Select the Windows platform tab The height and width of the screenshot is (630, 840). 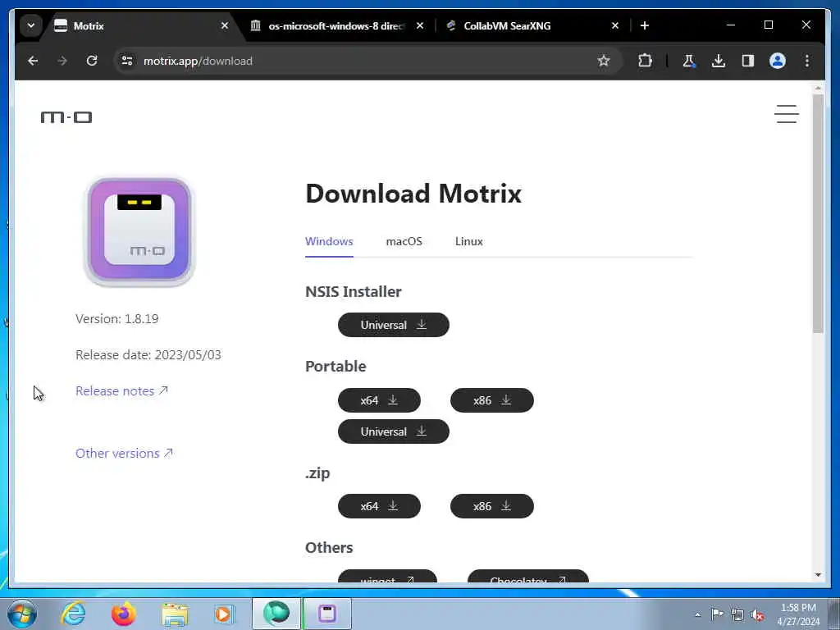pos(329,242)
